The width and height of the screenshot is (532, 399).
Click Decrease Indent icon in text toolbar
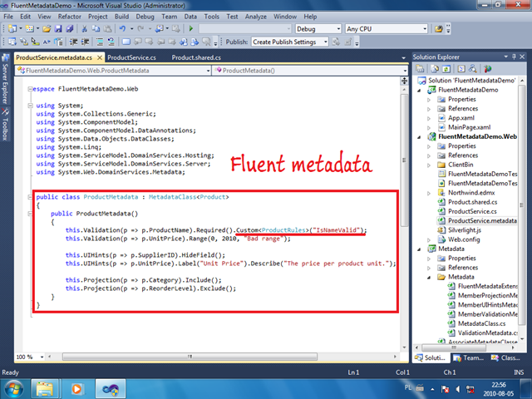(x=73, y=42)
